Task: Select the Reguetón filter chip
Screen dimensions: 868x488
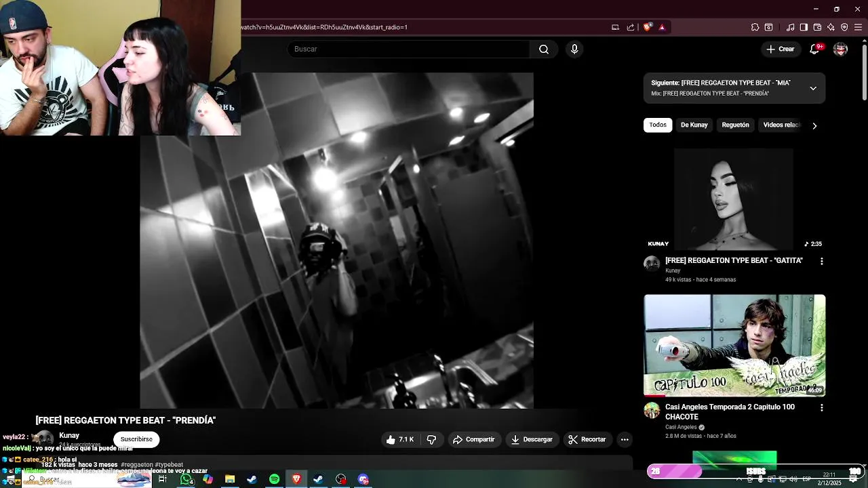Action: [x=735, y=125]
